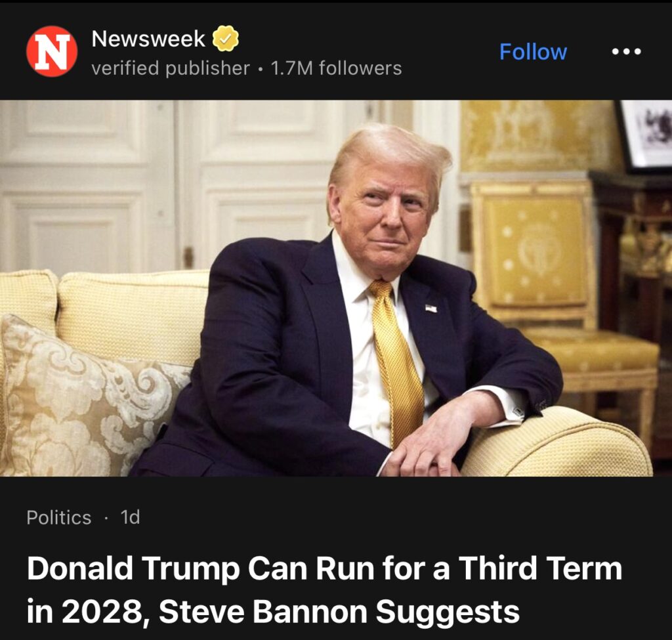Tap the 'verified publisher' label

pyautogui.click(x=171, y=68)
